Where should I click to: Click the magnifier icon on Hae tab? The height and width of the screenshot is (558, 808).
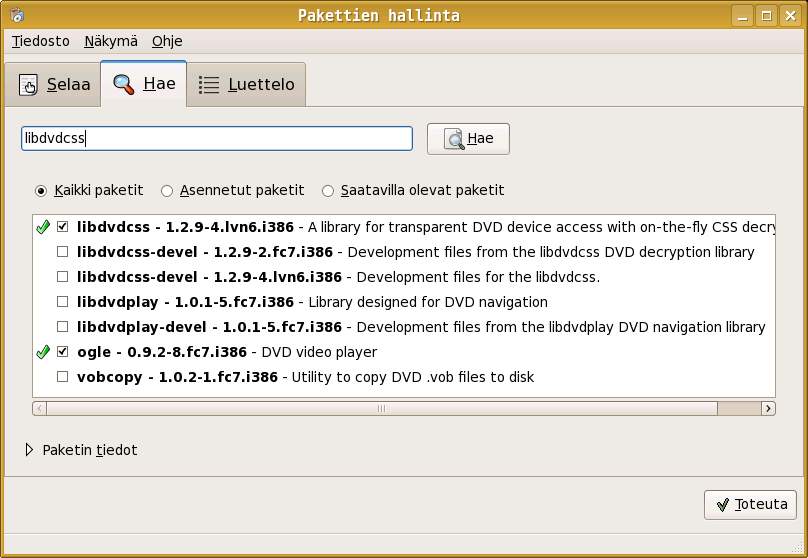pyautogui.click(x=124, y=84)
